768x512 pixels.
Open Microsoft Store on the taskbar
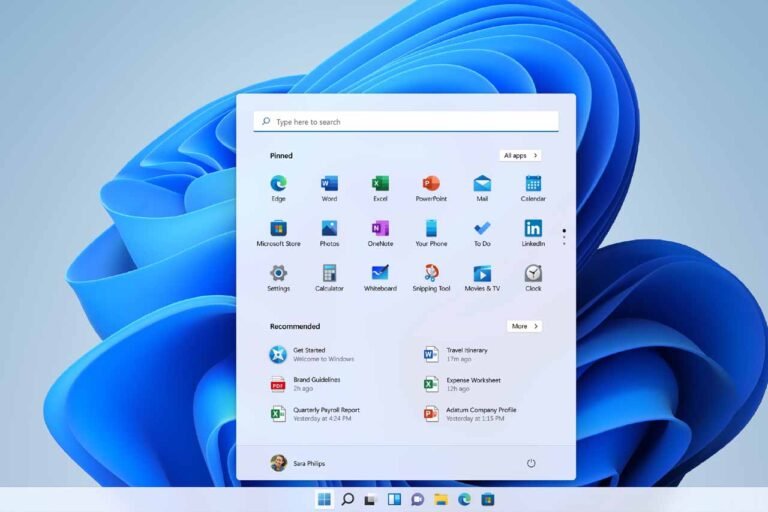pyautogui.click(x=488, y=499)
